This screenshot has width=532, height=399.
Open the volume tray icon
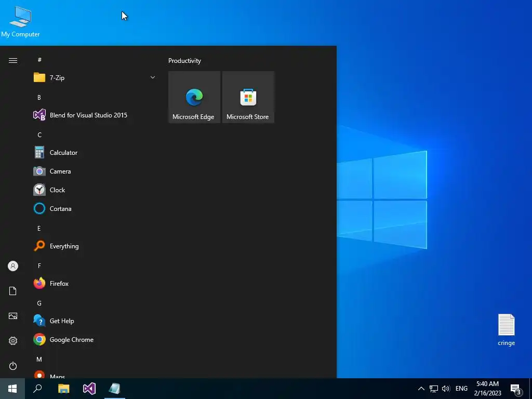tap(446, 389)
